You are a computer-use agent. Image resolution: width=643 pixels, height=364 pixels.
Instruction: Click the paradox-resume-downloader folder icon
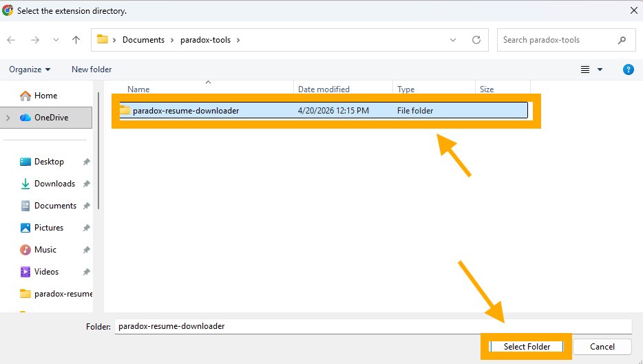tap(125, 110)
